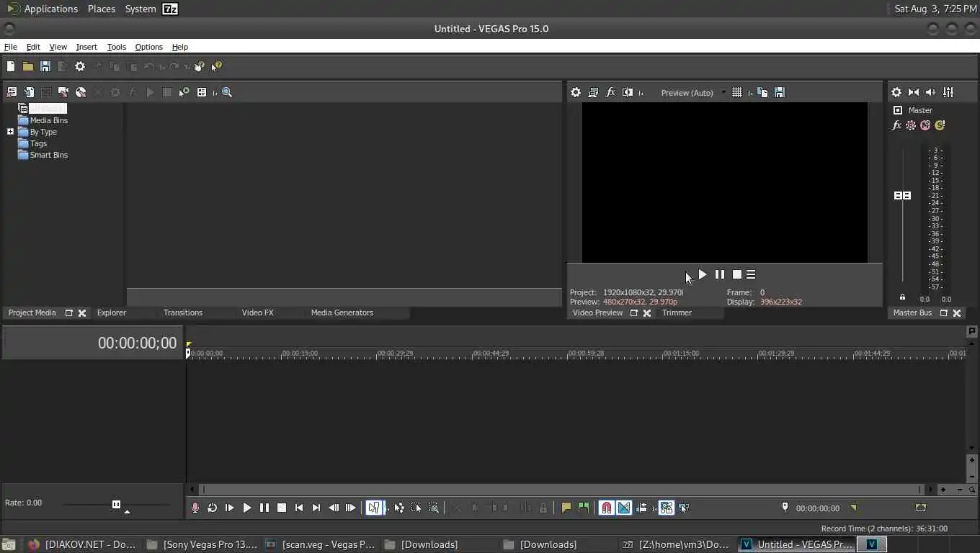This screenshot has width=980, height=553.
Task: Switch to the Transitions tab
Action: click(x=183, y=313)
